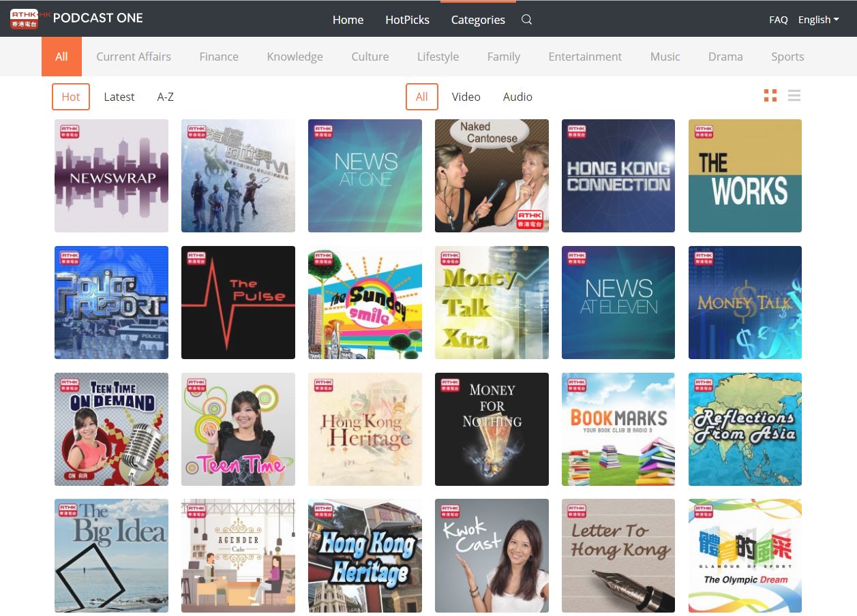
Task: Open the Reflections From Asia podcast
Action: click(x=745, y=429)
